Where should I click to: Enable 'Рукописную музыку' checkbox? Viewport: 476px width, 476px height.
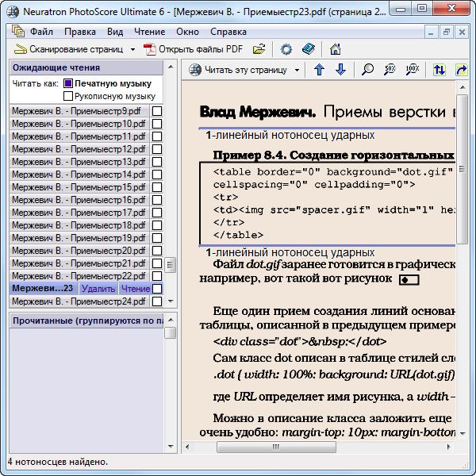click(x=68, y=96)
